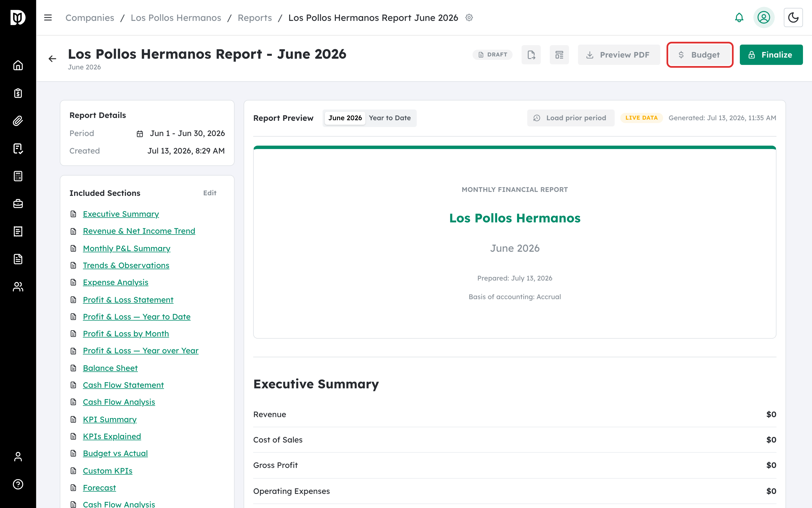Click the DRAFT status badge
The width and height of the screenshot is (812, 508).
[492, 55]
